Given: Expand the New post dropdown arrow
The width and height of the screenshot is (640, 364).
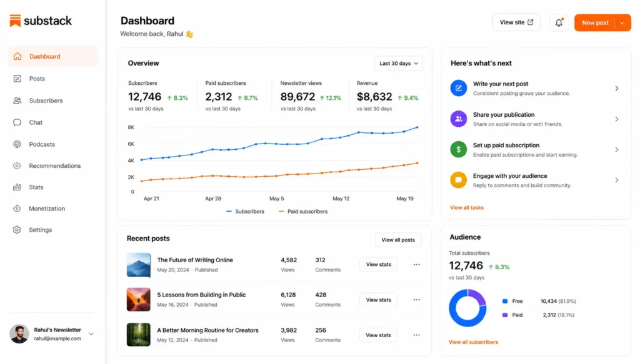Looking at the screenshot, I should coord(622,23).
